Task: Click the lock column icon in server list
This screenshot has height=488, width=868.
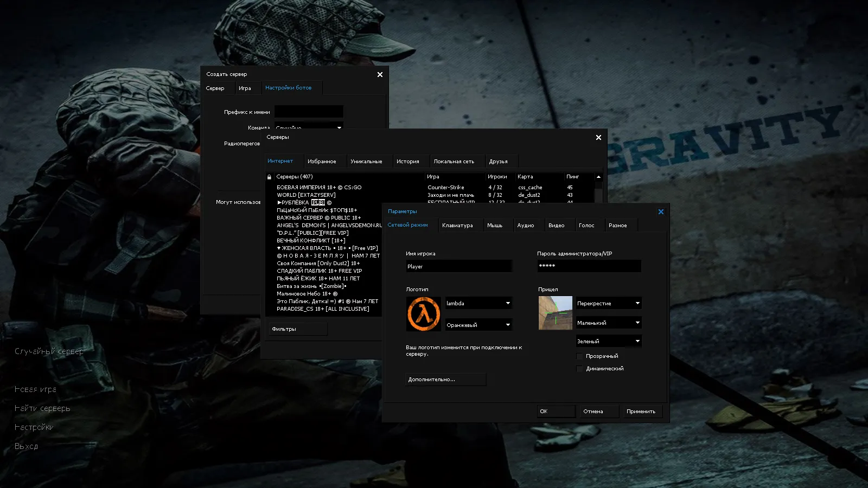Action: point(269,177)
